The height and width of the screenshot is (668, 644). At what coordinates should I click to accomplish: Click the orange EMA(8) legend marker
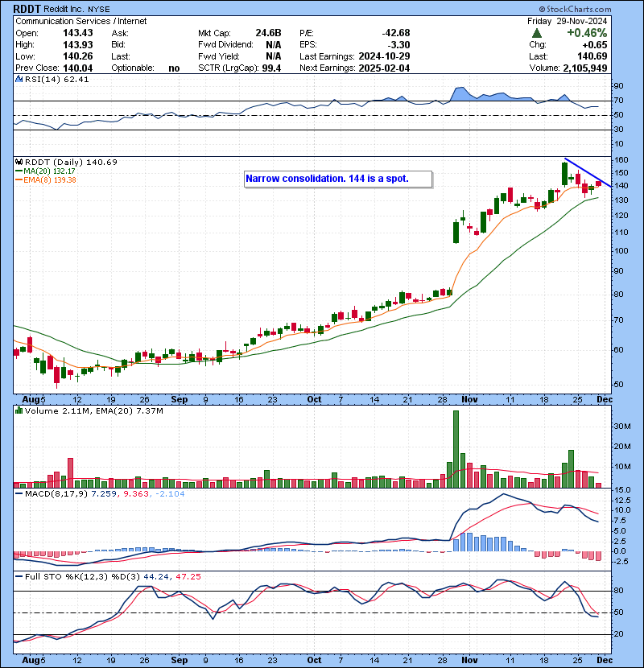pos(19,179)
